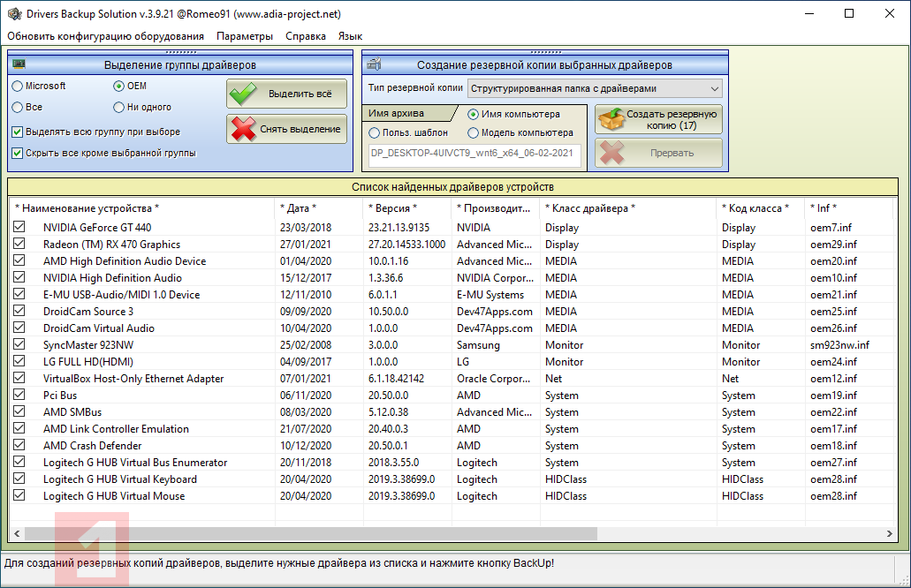The width and height of the screenshot is (911, 588).
Task: Click the backup panel header icon
Action: click(374, 64)
